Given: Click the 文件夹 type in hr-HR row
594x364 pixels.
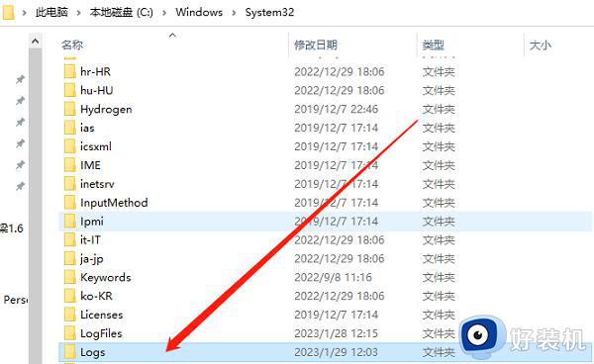Looking at the screenshot, I should click(x=439, y=71).
